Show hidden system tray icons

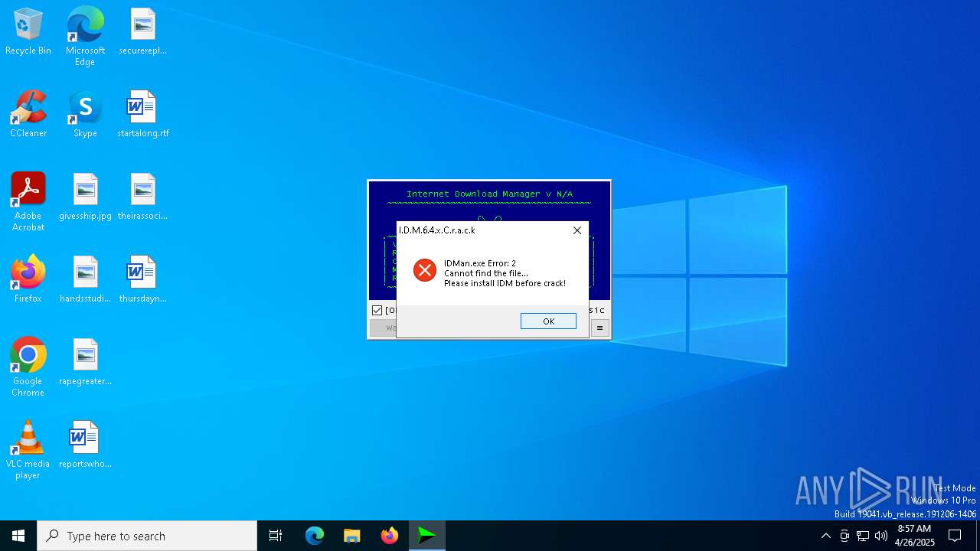825,536
